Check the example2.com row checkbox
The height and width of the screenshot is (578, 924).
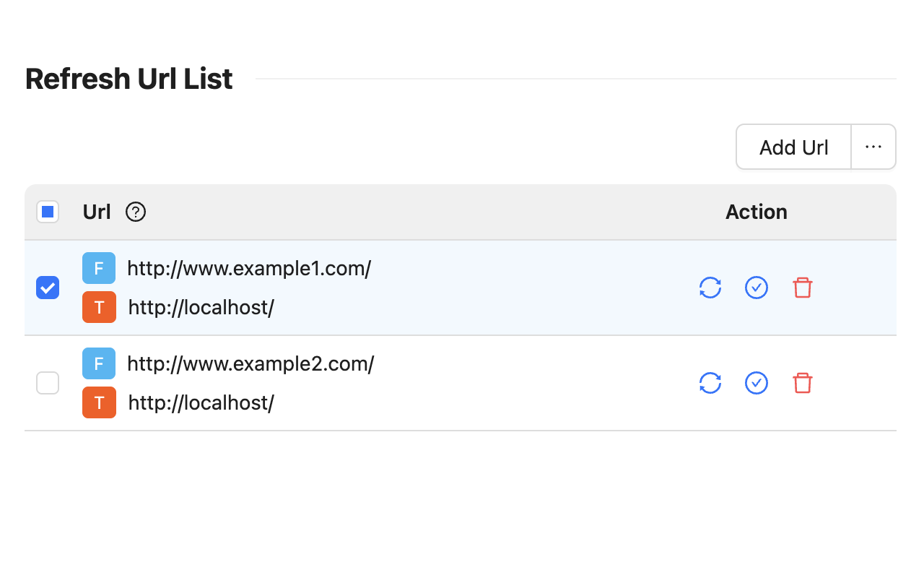coord(48,383)
